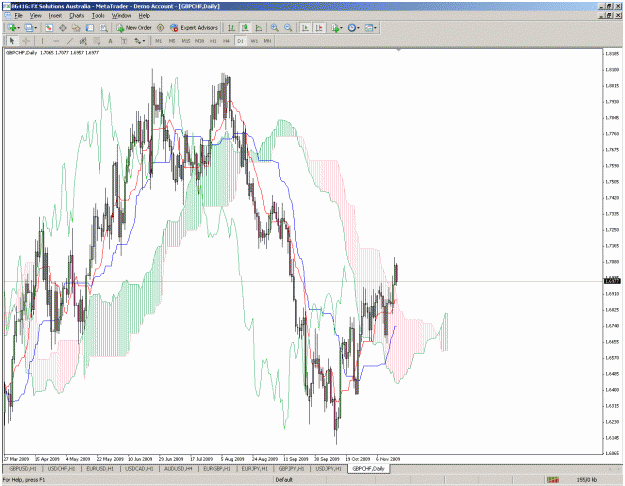Open the Indicators list icon
The height and width of the screenshot is (486, 625).
click(x=335, y=28)
